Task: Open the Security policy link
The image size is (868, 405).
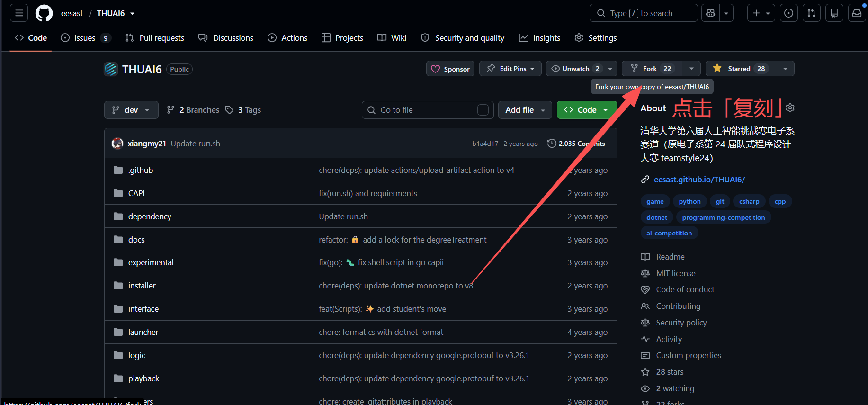Action: [674, 323]
